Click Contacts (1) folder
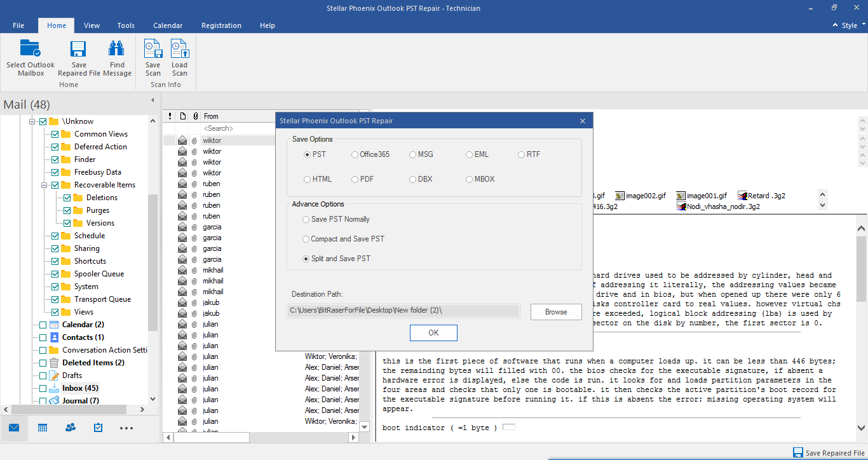 (83, 337)
